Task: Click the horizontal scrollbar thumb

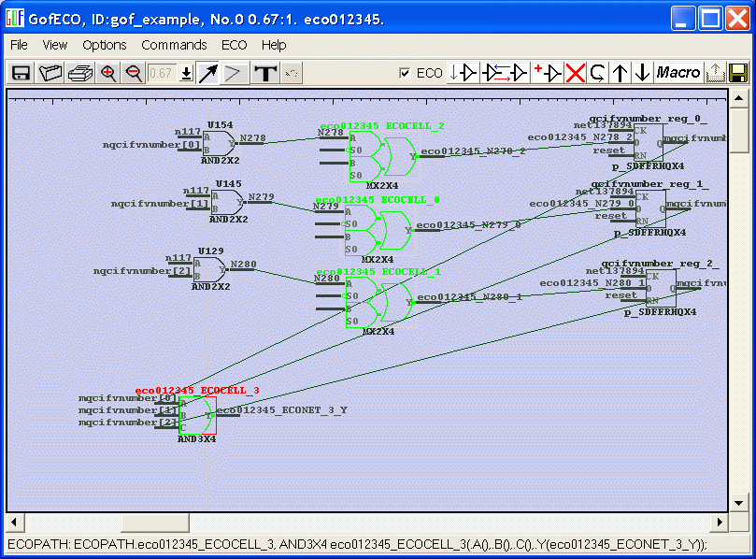Action: pyautogui.click(x=154, y=522)
